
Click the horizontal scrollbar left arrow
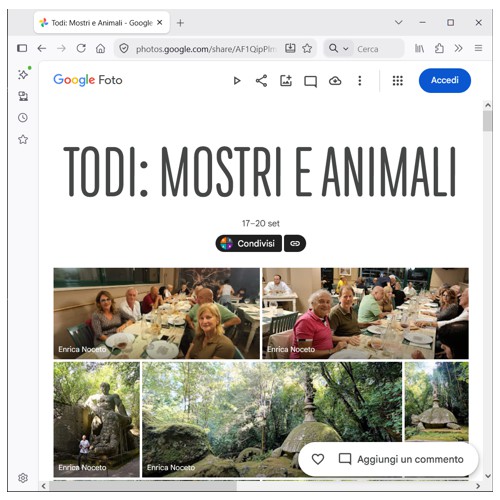pos(44,486)
